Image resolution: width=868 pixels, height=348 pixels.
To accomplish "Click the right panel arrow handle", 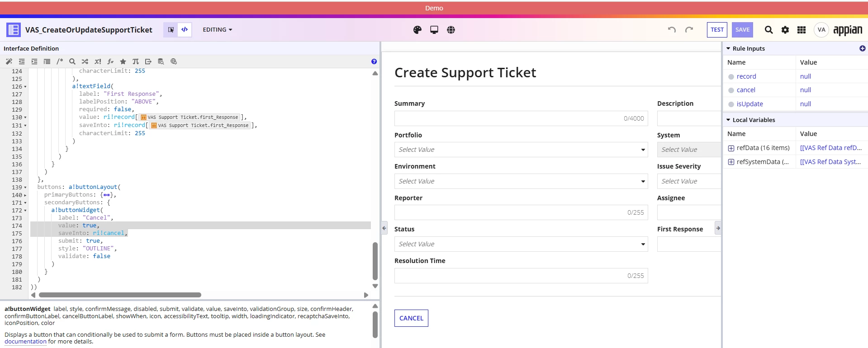I will tap(718, 228).
